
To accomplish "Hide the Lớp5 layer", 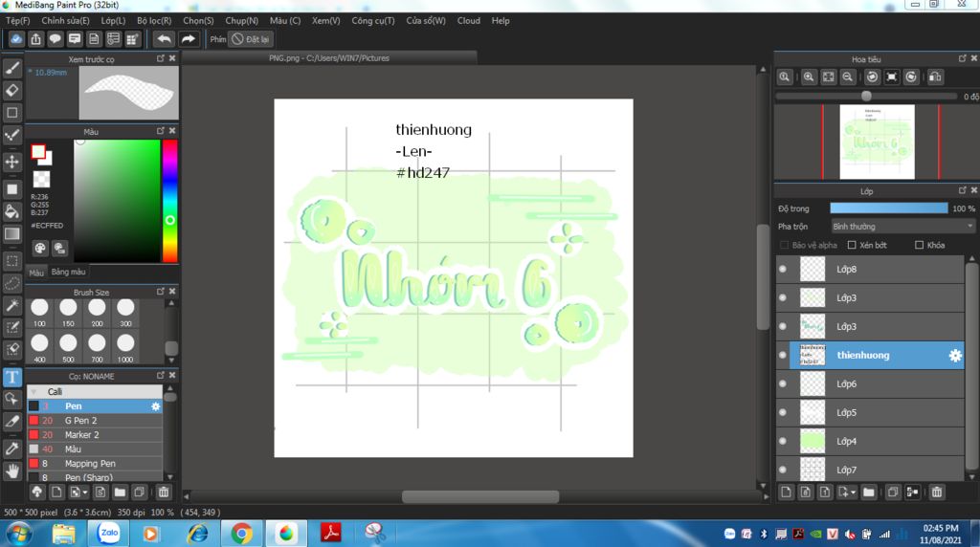I will point(783,413).
